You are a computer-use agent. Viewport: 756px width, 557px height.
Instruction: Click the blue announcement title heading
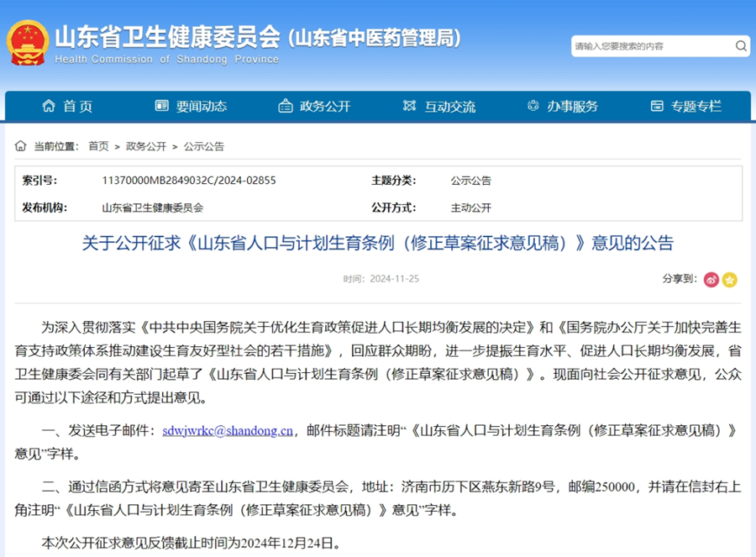pyautogui.click(x=377, y=243)
